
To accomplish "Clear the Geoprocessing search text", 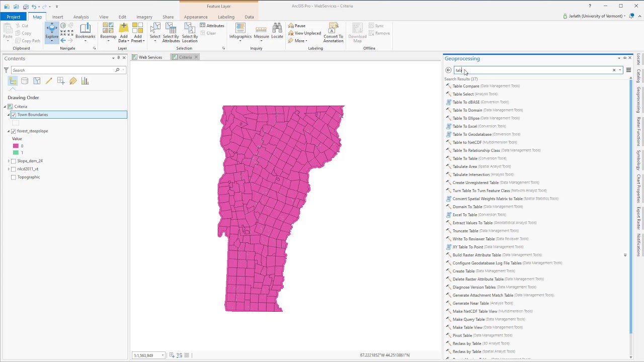I will (x=614, y=70).
